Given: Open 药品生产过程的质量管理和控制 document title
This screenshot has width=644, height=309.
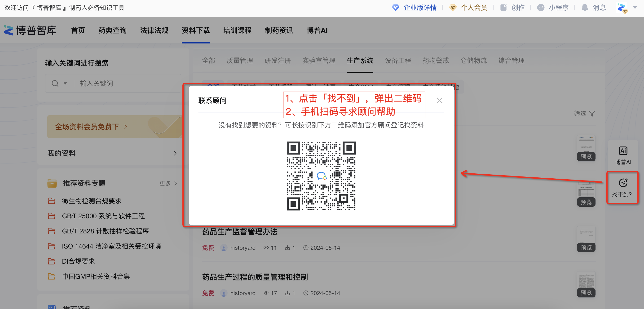Looking at the screenshot, I should pyautogui.click(x=255, y=277).
